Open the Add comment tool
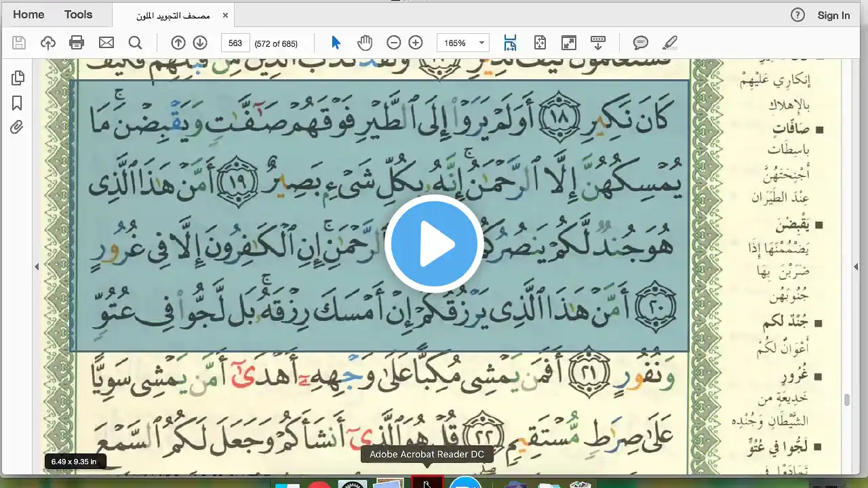868x488 pixels. 641,43
